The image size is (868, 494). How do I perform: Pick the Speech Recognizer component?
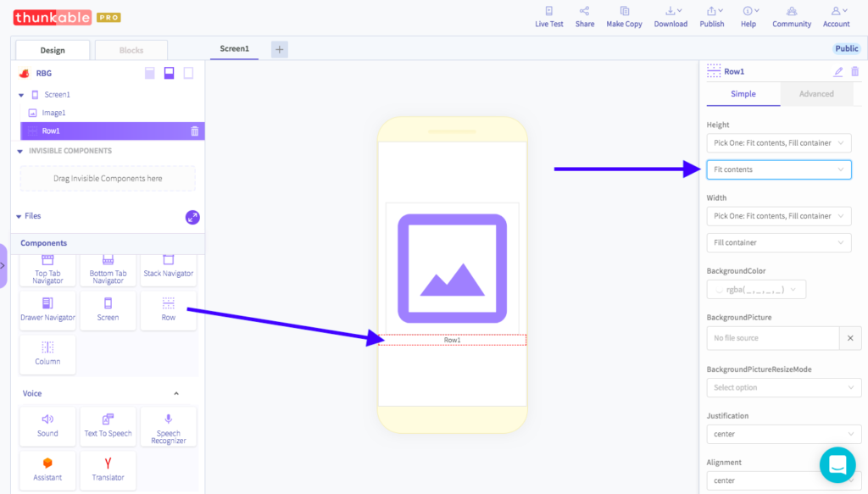(x=169, y=426)
